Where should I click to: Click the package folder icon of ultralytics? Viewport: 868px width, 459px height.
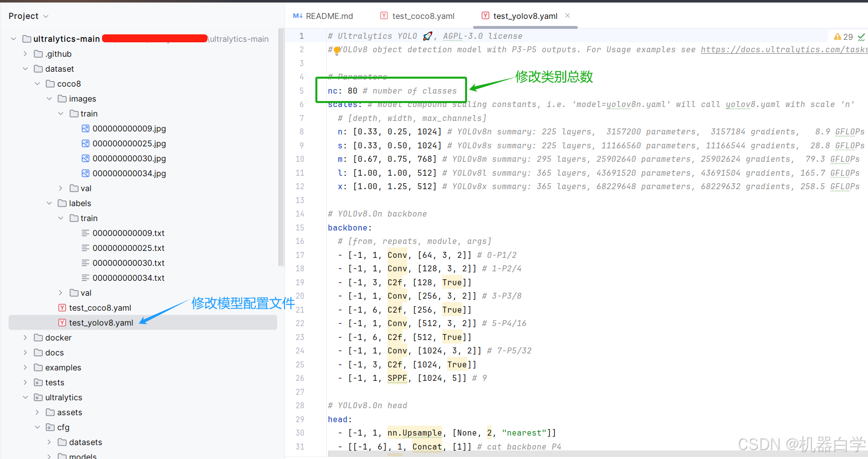(38, 397)
